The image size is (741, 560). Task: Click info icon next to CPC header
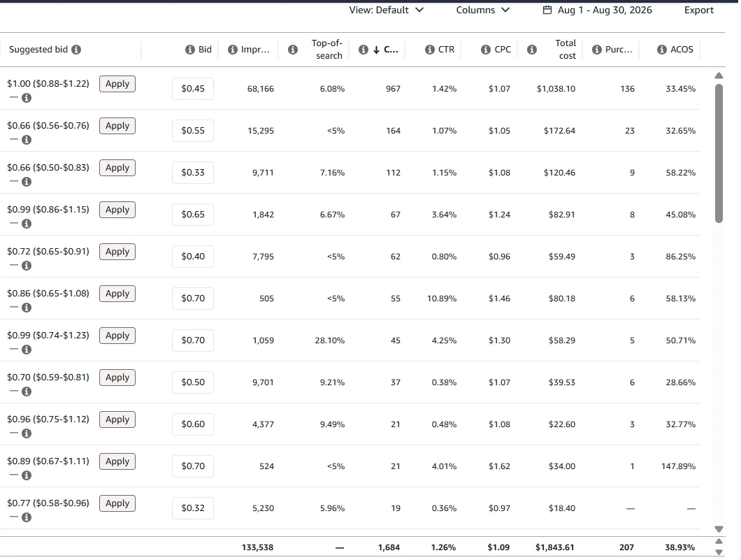click(486, 50)
